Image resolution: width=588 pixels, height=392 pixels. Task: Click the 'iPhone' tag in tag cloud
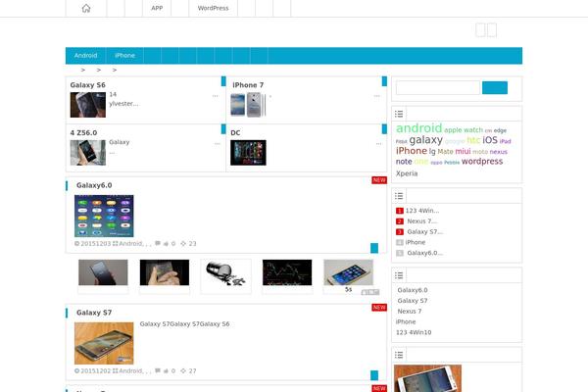pos(412,151)
